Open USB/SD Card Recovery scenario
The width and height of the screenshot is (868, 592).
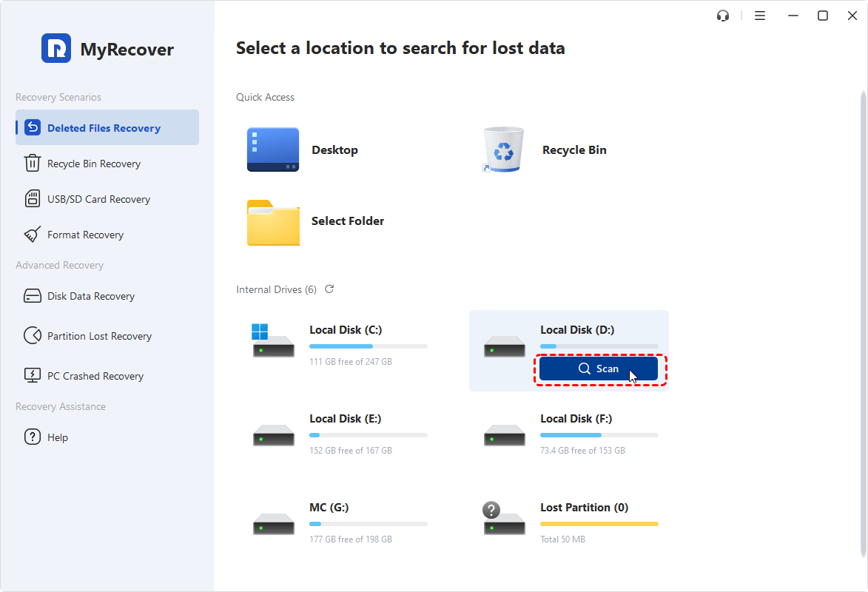click(107, 199)
